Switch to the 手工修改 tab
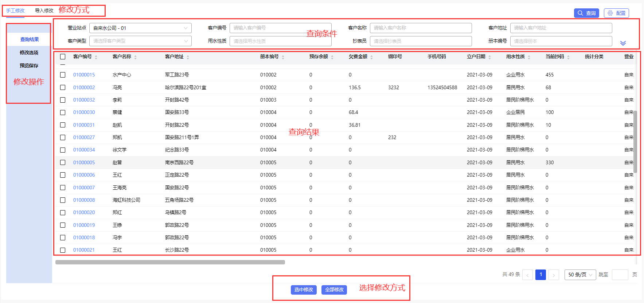 coord(15,11)
